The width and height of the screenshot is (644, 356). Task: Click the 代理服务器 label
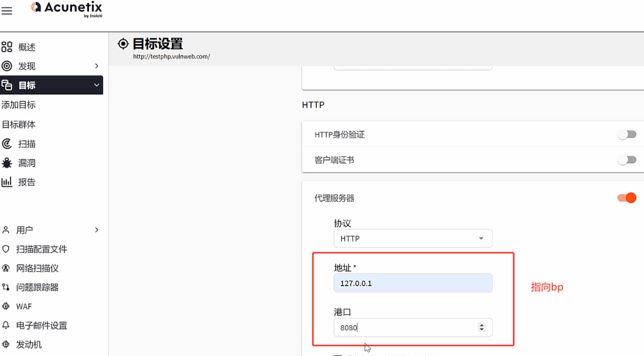point(334,198)
